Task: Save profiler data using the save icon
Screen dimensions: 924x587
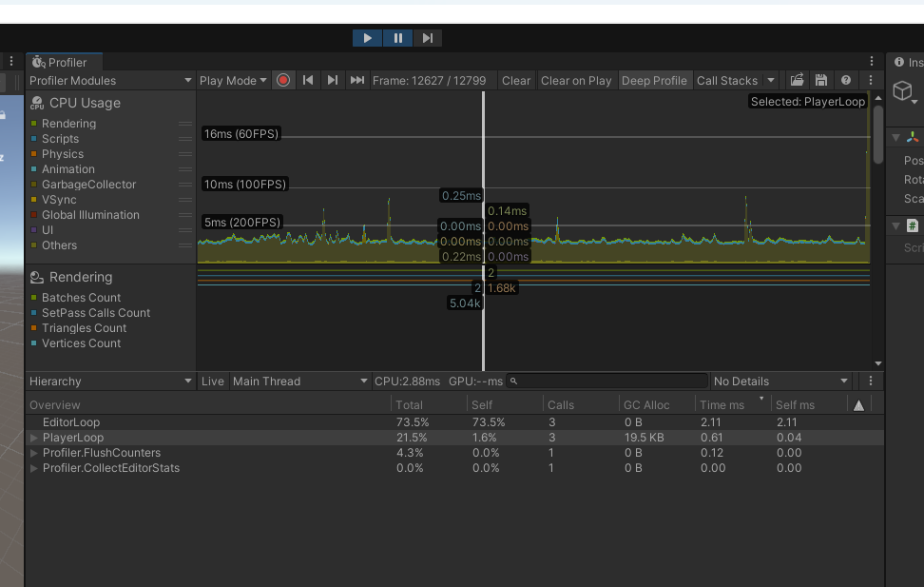Action: pos(820,80)
